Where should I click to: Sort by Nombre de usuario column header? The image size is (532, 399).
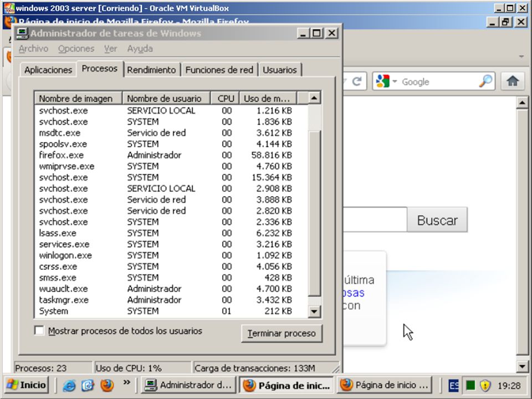coord(166,99)
